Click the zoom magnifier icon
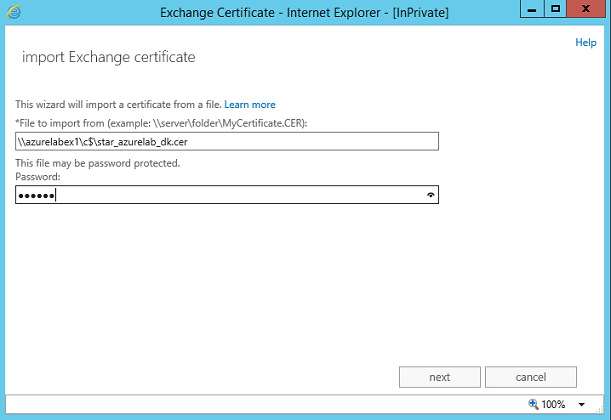 (533, 404)
